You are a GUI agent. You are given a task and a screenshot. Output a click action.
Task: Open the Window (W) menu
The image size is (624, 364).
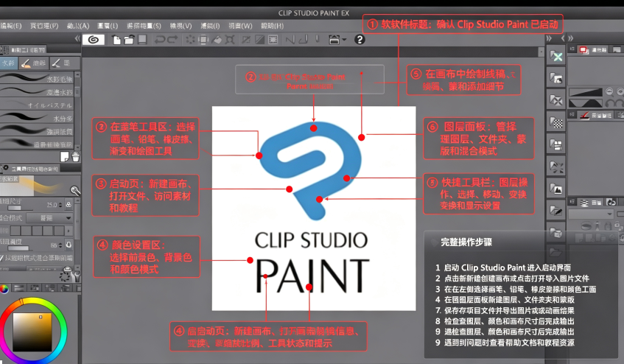(x=240, y=26)
